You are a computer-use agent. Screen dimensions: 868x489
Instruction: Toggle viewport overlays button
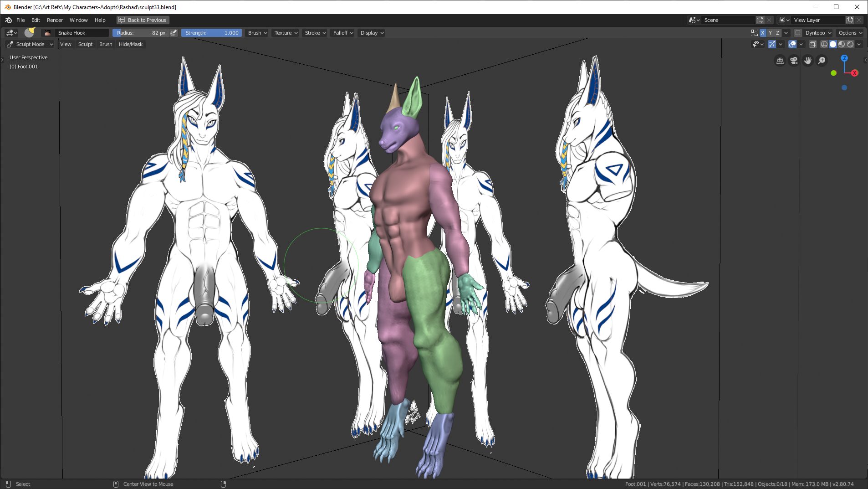point(792,44)
